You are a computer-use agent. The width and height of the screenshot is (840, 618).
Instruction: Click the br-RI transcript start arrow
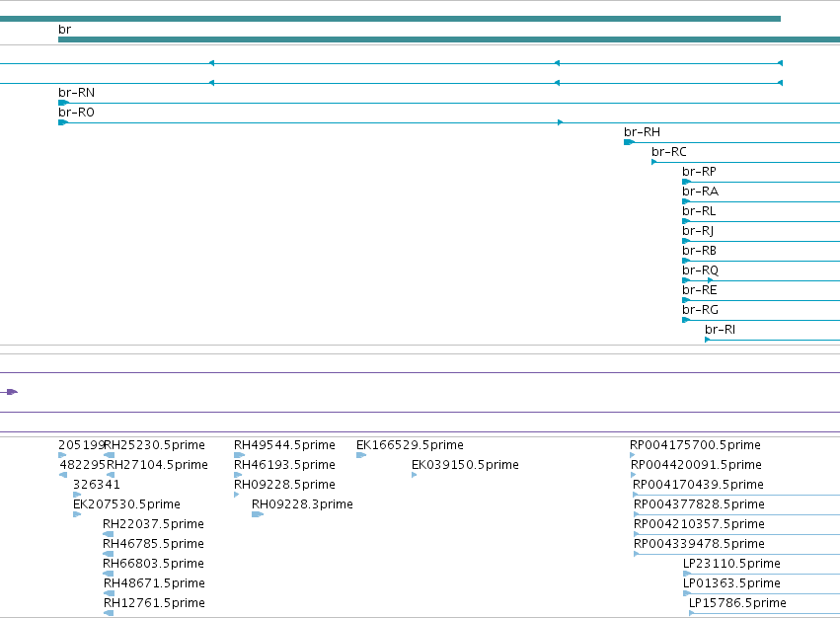pyautogui.click(x=708, y=340)
